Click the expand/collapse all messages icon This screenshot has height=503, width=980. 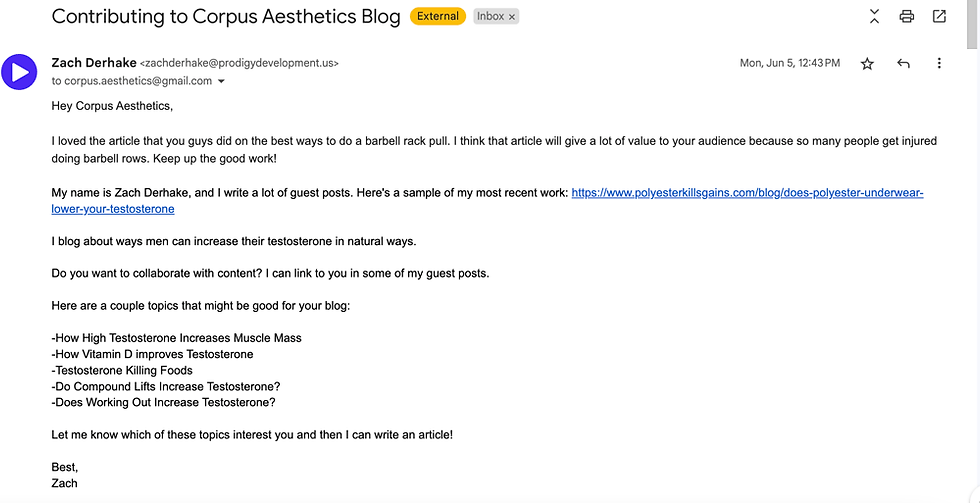pyautogui.click(x=875, y=17)
